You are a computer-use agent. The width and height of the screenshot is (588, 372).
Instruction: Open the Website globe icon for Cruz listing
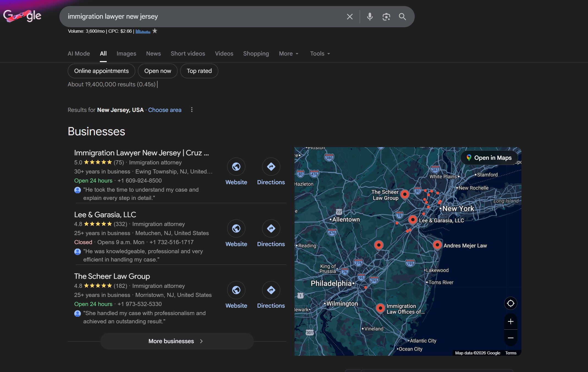236,167
